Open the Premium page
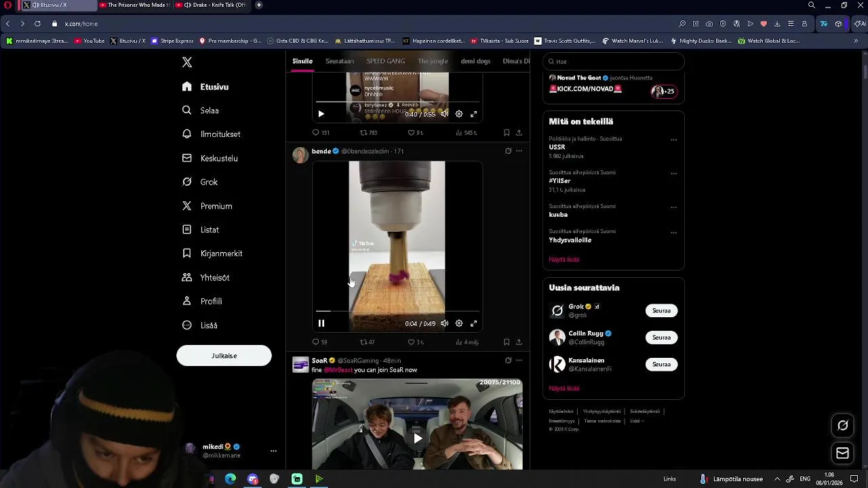This screenshot has height=488, width=868. click(x=208, y=206)
